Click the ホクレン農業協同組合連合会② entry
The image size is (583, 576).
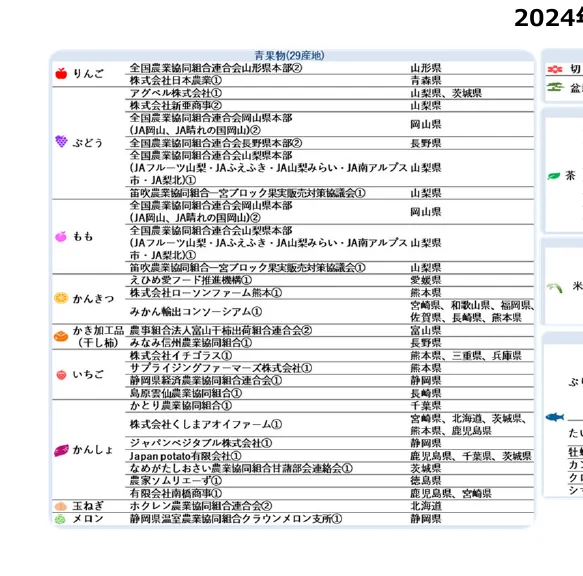201,506
